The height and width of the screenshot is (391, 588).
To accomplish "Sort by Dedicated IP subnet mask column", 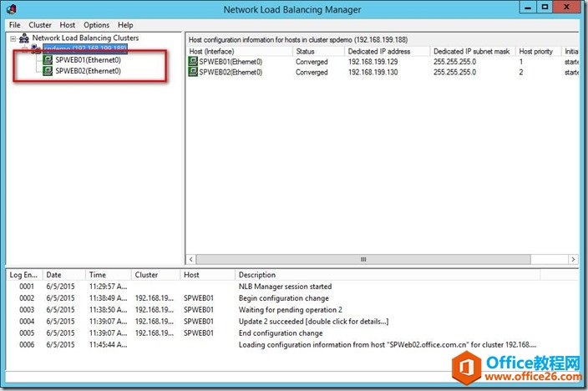I will click(473, 52).
